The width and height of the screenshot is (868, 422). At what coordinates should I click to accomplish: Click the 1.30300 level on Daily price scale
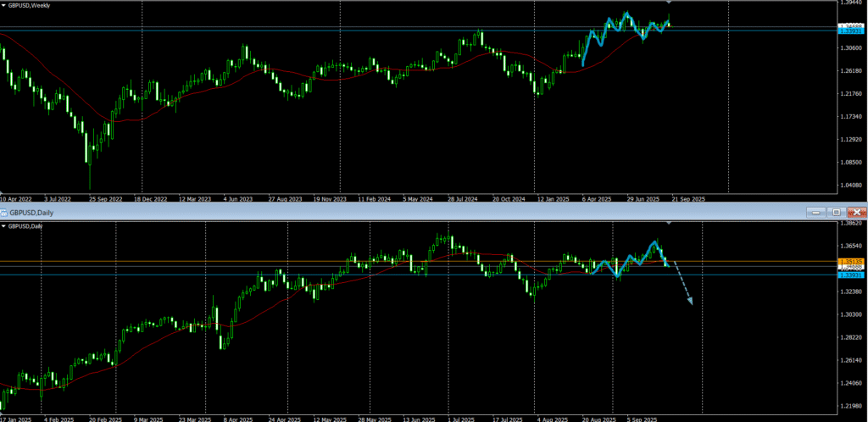pos(850,314)
